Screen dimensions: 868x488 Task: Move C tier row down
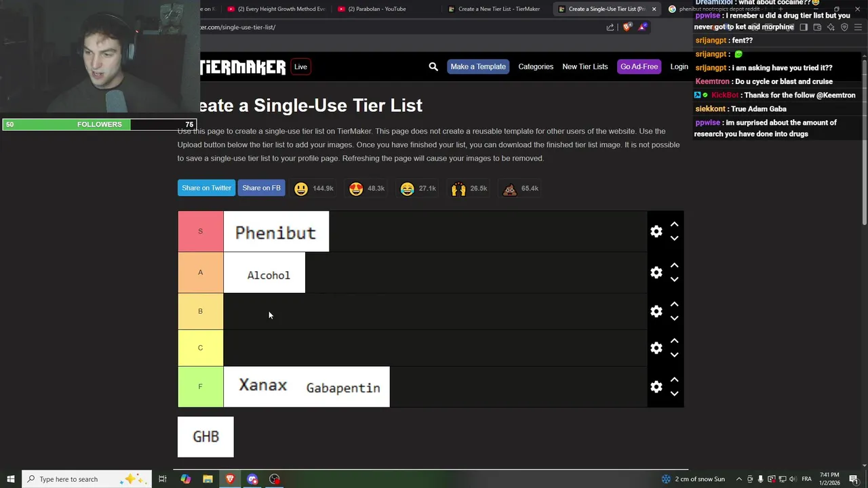click(674, 354)
